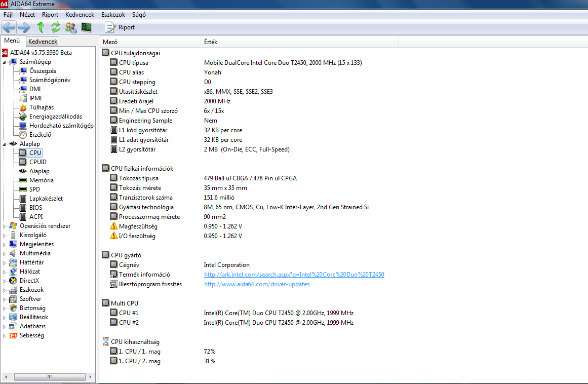Open the users icon in toolbar
The height and width of the screenshot is (384, 588).
(x=71, y=27)
